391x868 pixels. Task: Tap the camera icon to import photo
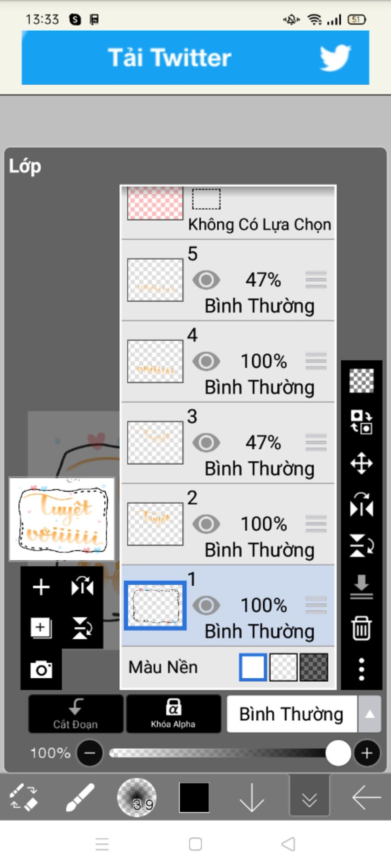point(41,670)
